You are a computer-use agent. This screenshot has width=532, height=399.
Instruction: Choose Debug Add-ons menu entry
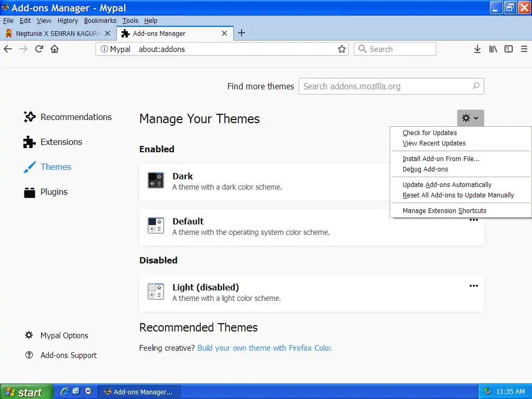pos(461,169)
